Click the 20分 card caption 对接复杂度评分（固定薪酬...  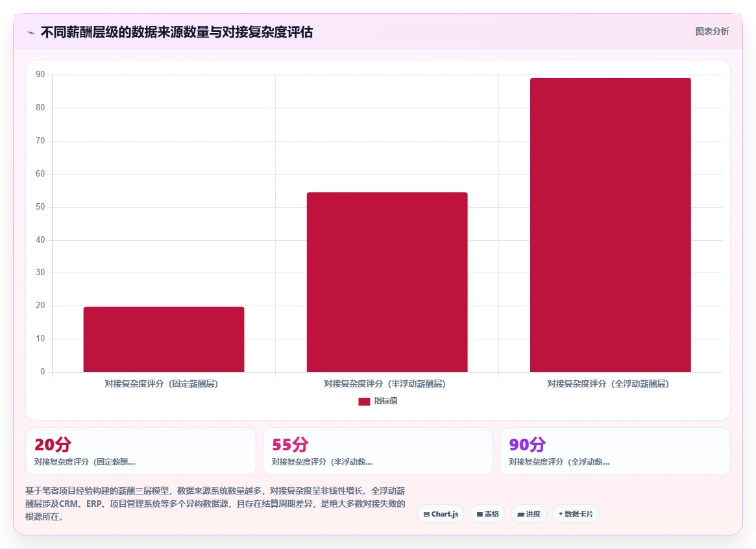coord(85,462)
